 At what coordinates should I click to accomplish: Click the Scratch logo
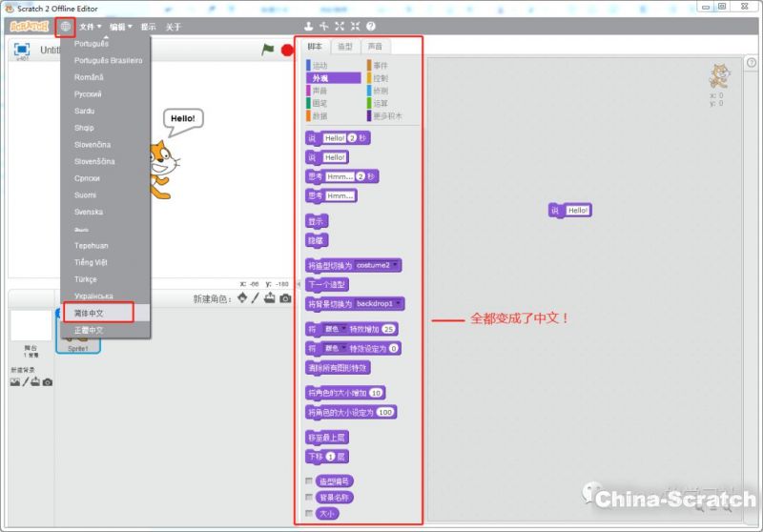30,27
